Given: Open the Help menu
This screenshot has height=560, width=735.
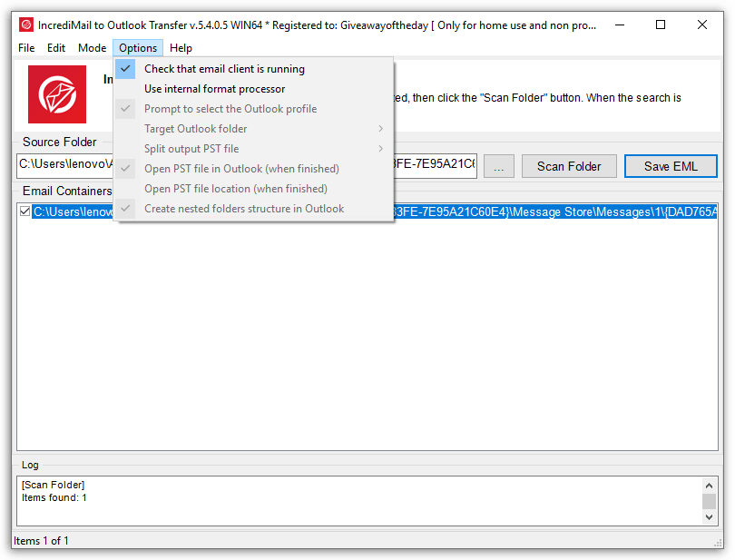Looking at the screenshot, I should pos(181,47).
